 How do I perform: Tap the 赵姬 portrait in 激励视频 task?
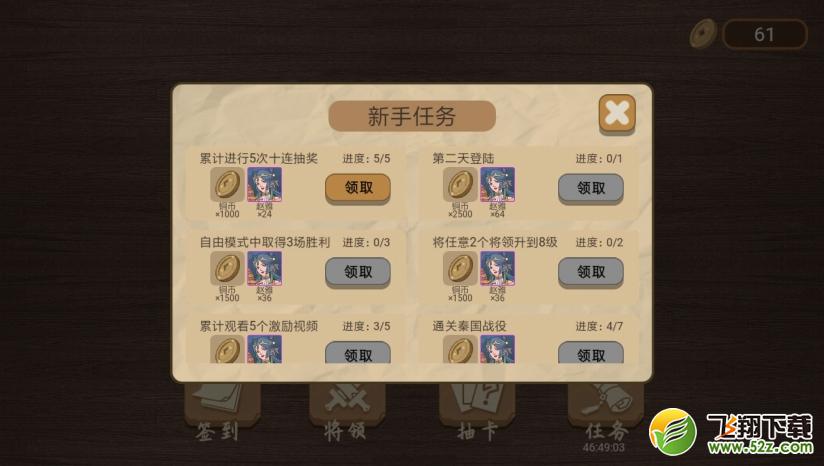coord(264,349)
